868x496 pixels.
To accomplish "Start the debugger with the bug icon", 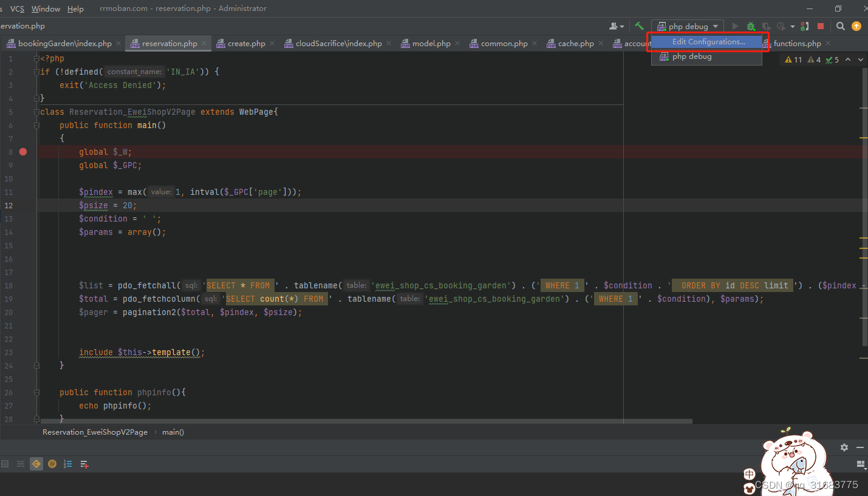I will (x=751, y=26).
